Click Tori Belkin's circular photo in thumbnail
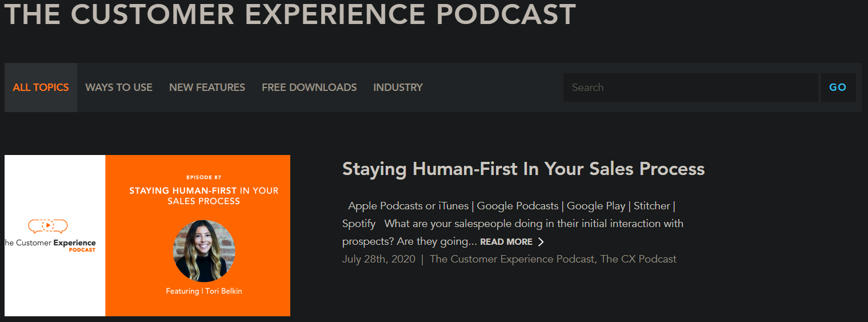 point(204,251)
